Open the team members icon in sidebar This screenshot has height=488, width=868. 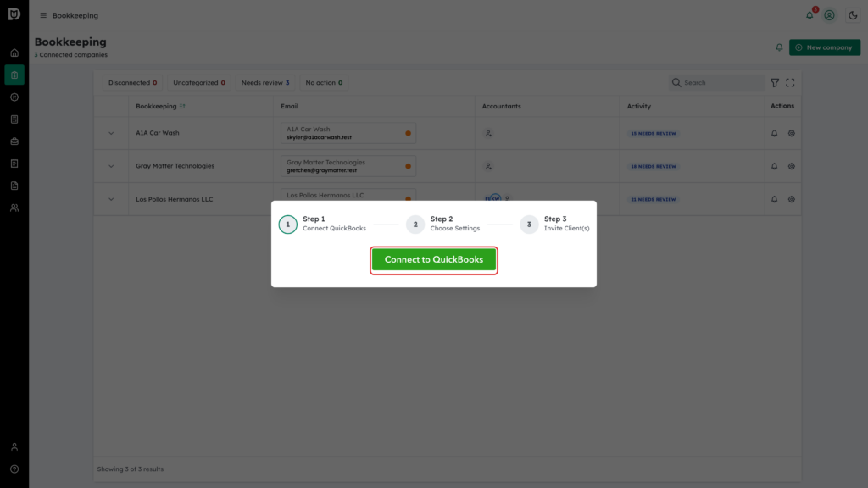[x=14, y=208]
